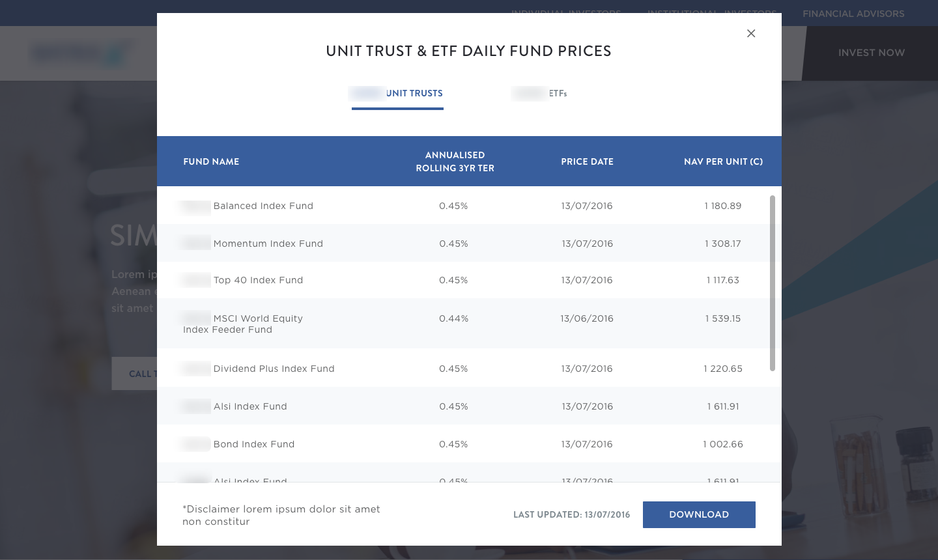Choose the Top 40 Index Fund
The height and width of the screenshot is (560, 938).
(x=258, y=280)
